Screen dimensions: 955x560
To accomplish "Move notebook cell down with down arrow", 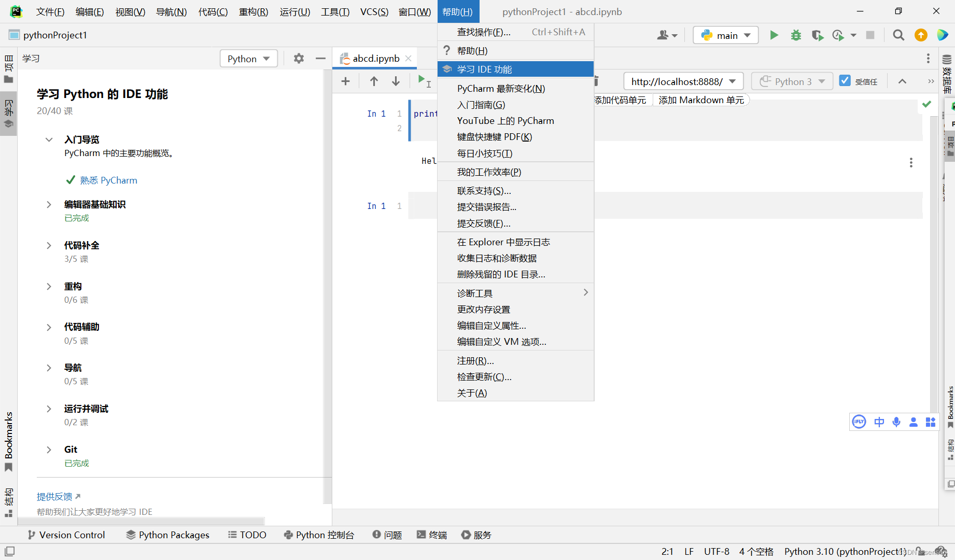I will 396,81.
